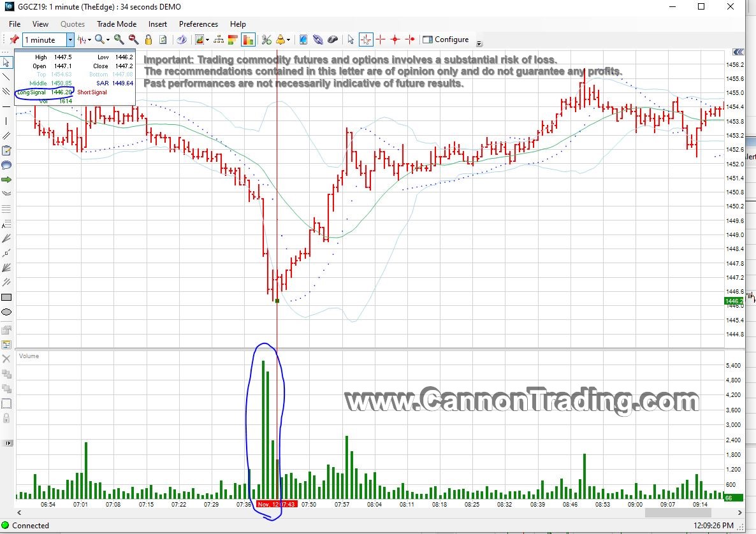Open the Insert menu
Screen dimensions: 756x534
pos(157,24)
